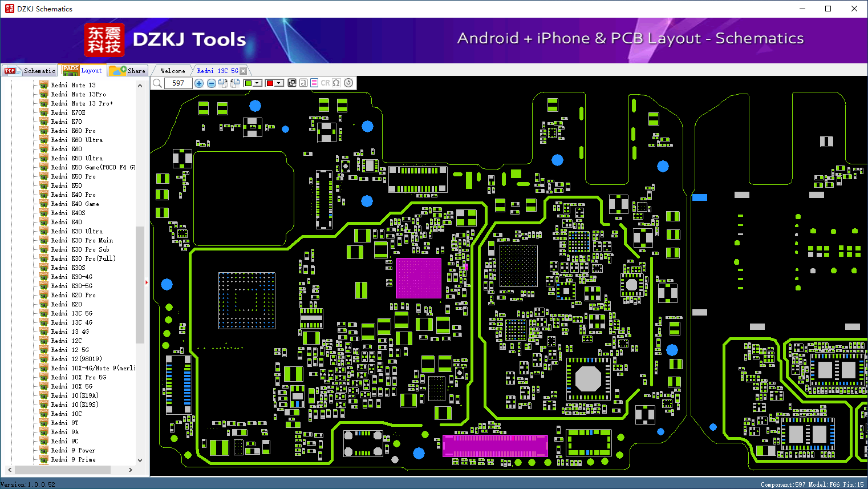Open the green color dropdown arrow
868x489 pixels.
tap(258, 83)
